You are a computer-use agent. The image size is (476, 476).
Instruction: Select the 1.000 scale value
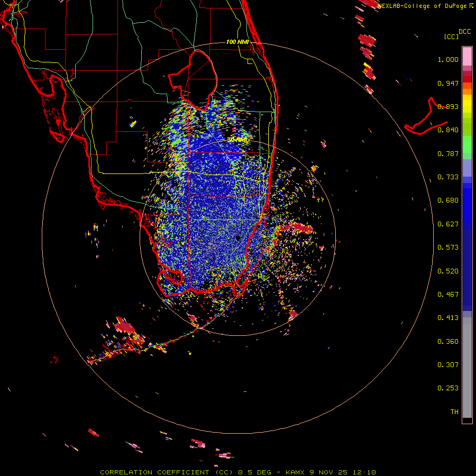(x=448, y=59)
